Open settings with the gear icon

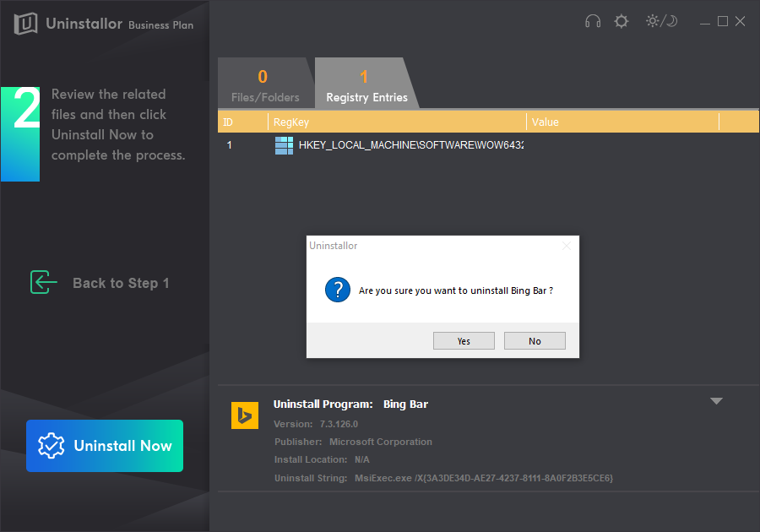[622, 21]
